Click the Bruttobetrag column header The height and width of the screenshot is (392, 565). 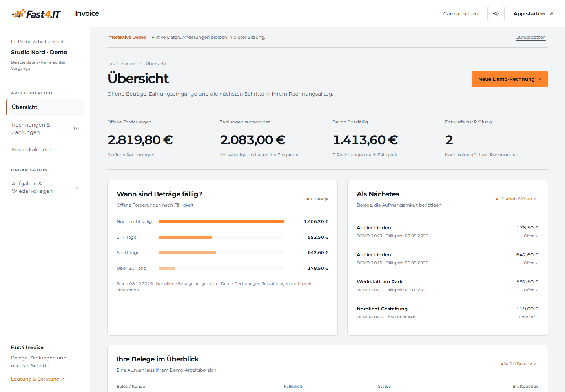(x=525, y=387)
